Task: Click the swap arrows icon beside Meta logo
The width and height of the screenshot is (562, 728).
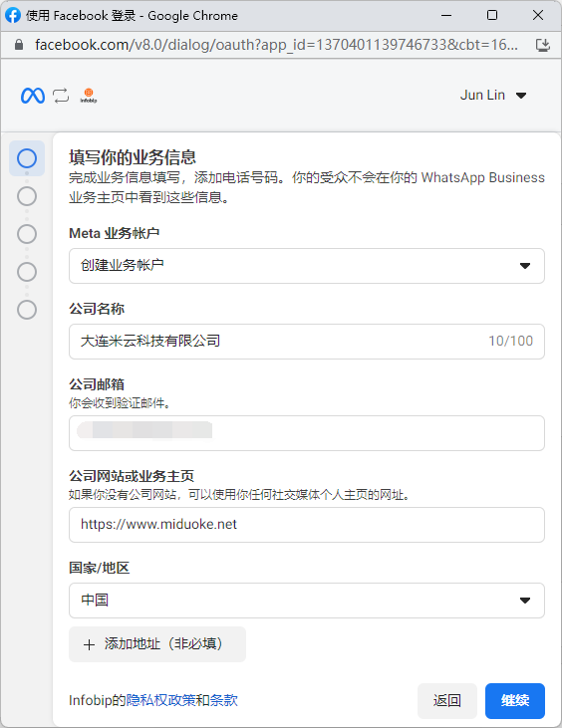Action: point(61,96)
